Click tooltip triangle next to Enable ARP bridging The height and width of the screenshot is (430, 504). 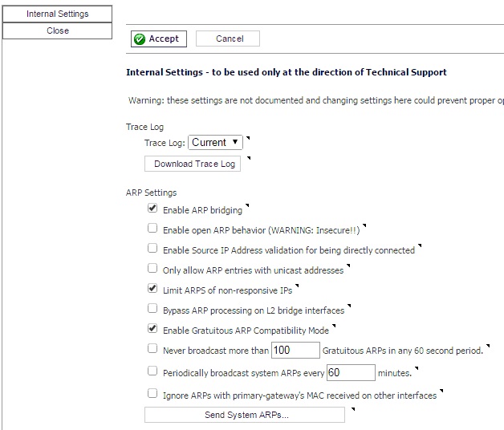[x=247, y=205]
